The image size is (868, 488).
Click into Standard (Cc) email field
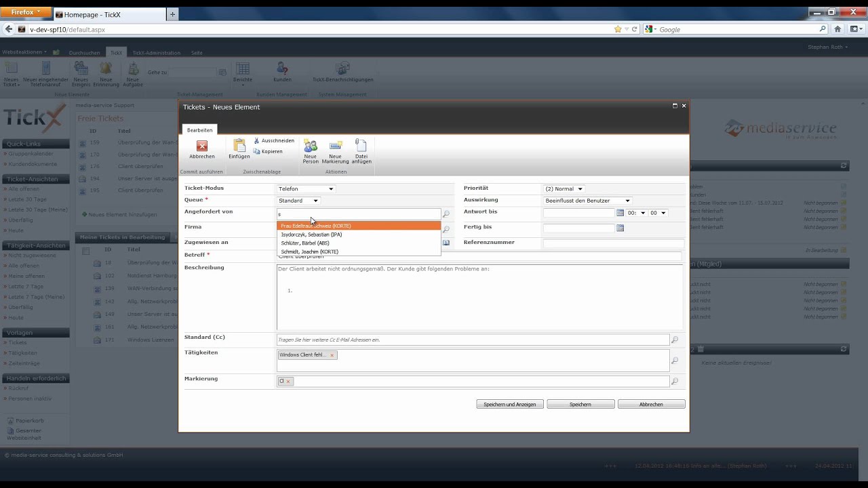[473, 340]
